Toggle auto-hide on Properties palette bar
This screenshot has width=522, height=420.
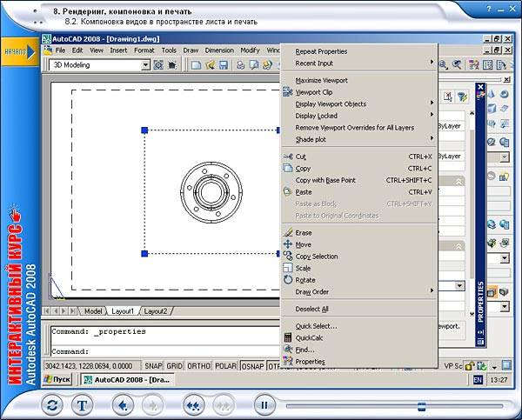pyautogui.click(x=480, y=332)
